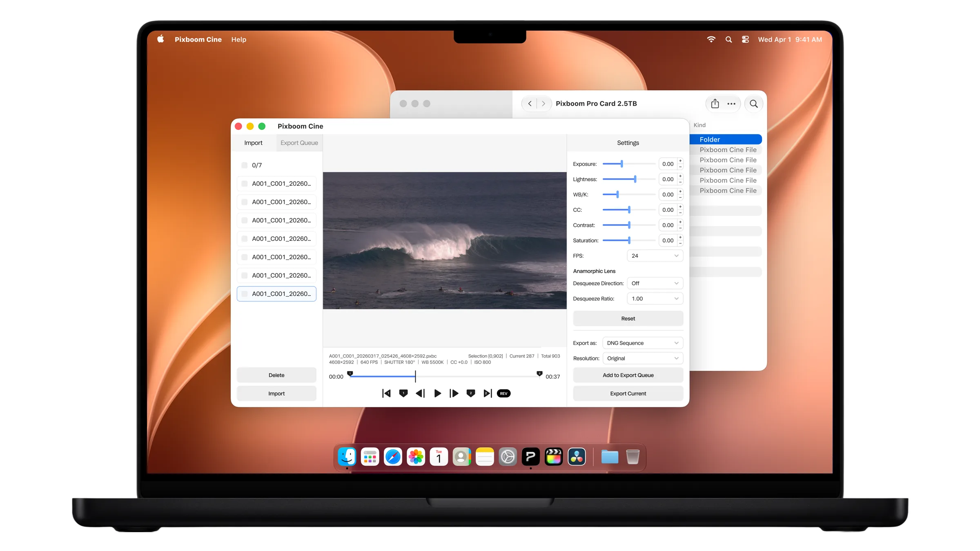Open the Trash in the dock
This screenshot has height=551, width=980.
click(x=633, y=457)
